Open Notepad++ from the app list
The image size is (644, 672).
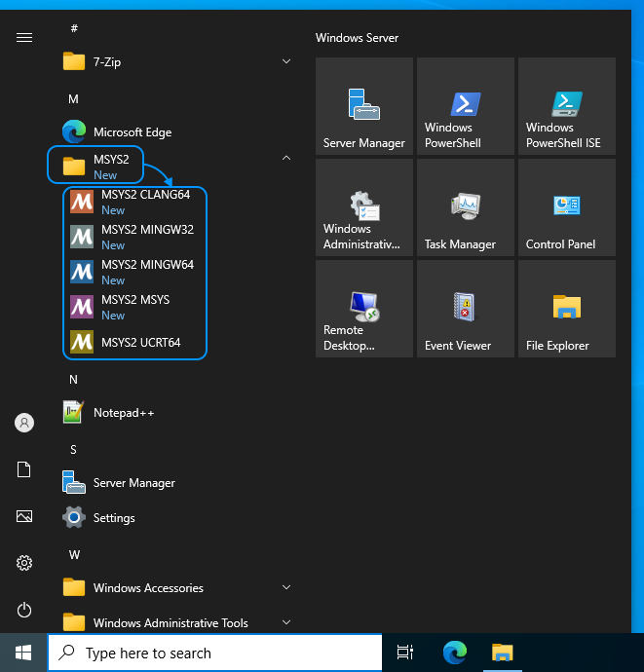[176, 413]
